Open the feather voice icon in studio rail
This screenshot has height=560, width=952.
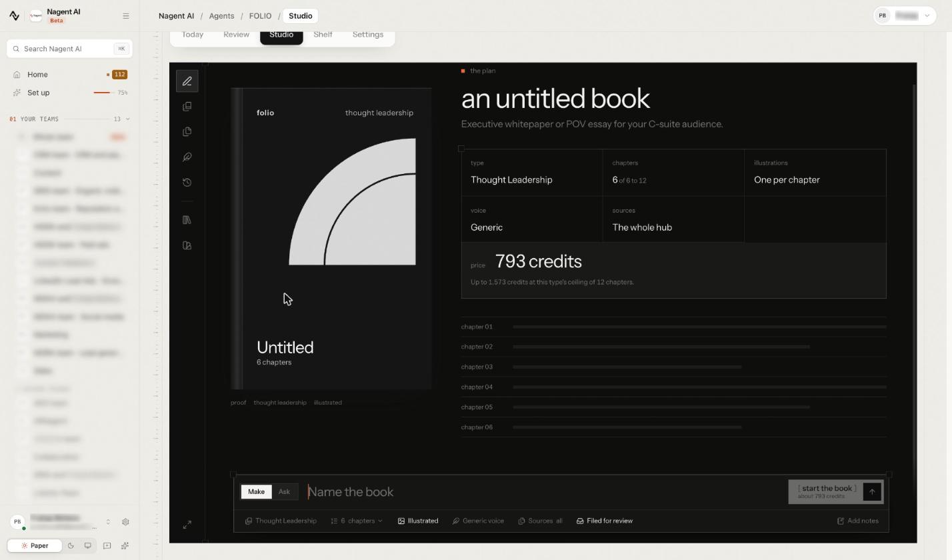[187, 157]
